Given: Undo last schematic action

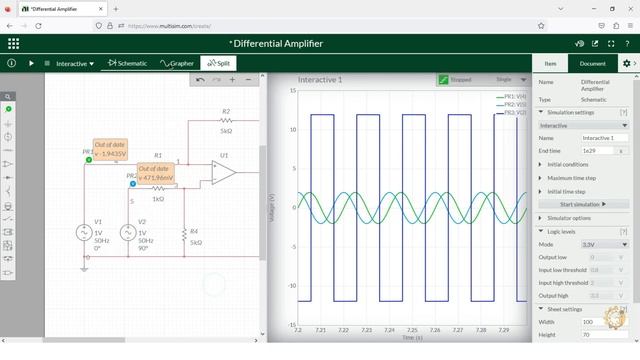Looking at the screenshot, I should (200, 80).
